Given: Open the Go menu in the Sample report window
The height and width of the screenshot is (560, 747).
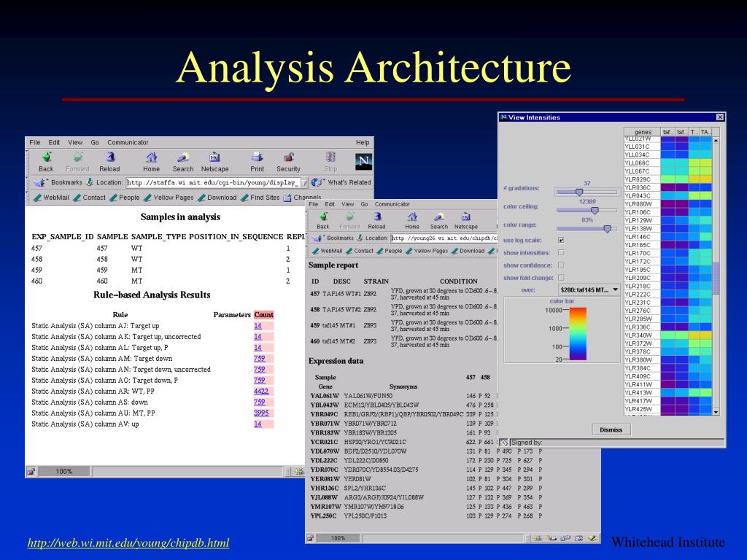Looking at the screenshot, I should [x=365, y=204].
